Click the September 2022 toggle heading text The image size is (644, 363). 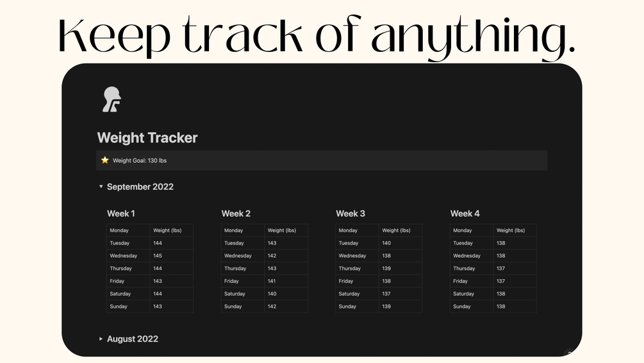coord(140,187)
